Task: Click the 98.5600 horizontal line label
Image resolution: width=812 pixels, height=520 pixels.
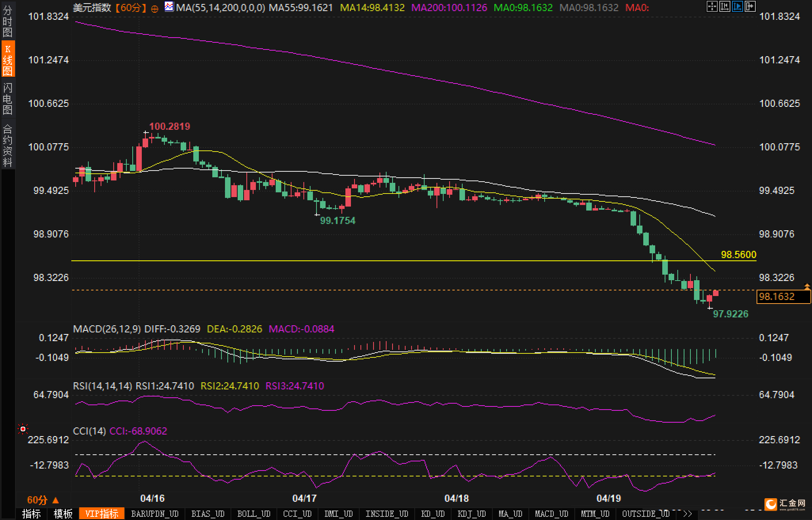Action: tap(738, 254)
